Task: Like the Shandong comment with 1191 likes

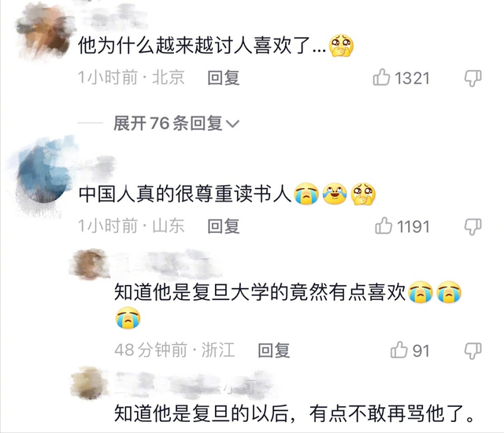Action: 384,225
